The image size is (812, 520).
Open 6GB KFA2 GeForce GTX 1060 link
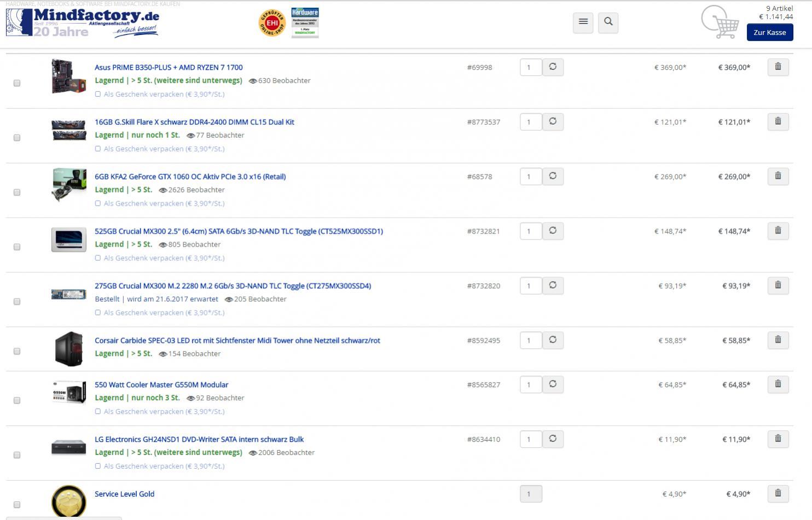190,177
